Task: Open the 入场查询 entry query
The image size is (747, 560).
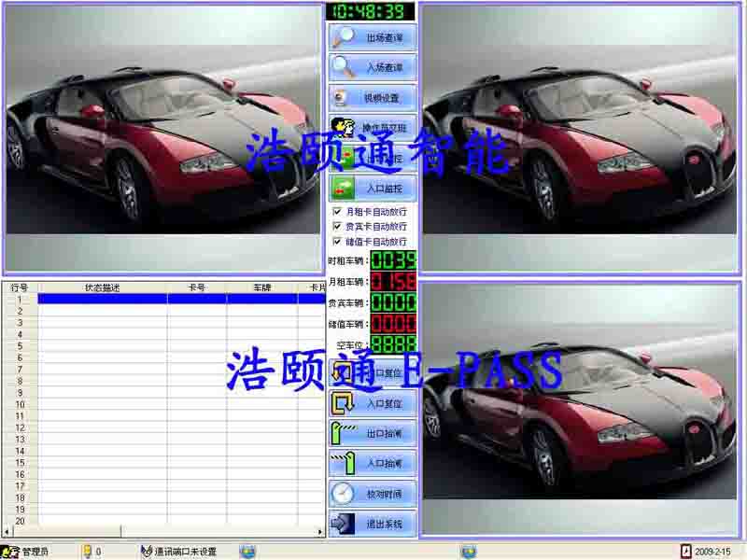Action: coord(373,67)
